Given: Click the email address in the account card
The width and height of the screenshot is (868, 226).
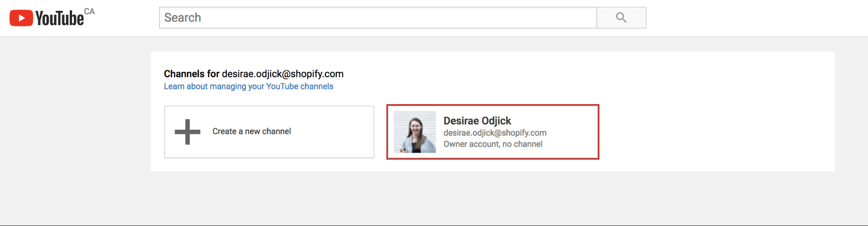Looking at the screenshot, I should (x=495, y=133).
